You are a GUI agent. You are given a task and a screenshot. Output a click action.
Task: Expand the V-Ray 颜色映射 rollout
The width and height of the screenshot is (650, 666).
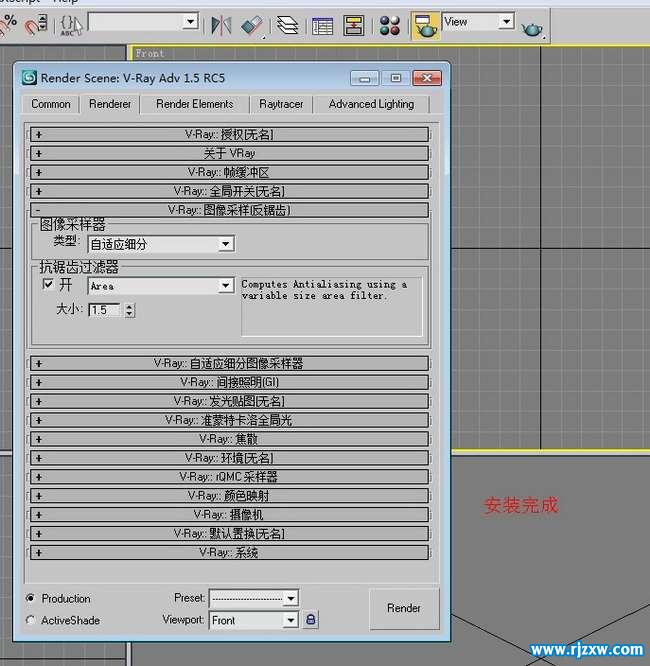(x=229, y=496)
